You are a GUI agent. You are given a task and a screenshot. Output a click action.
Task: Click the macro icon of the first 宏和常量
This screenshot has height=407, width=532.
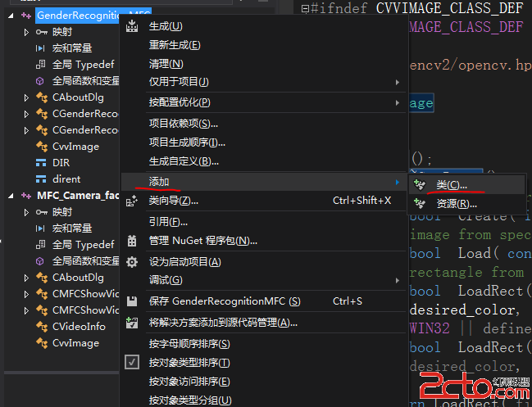click(40, 48)
